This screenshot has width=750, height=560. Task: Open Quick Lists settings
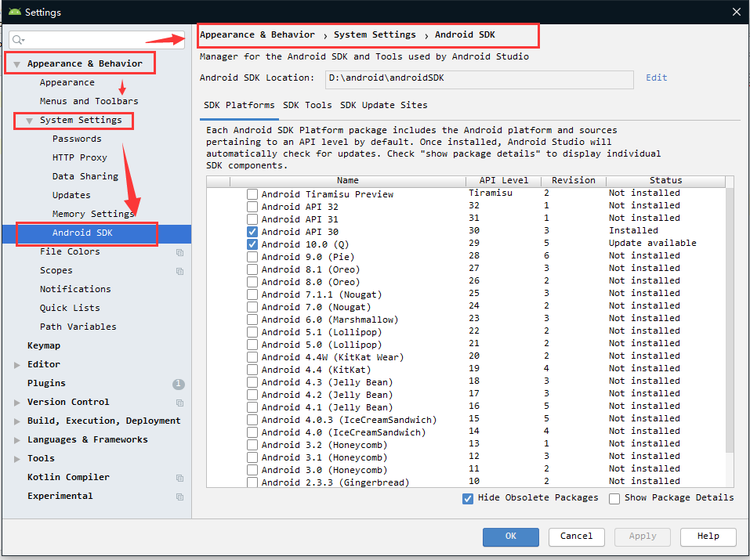[x=70, y=308]
